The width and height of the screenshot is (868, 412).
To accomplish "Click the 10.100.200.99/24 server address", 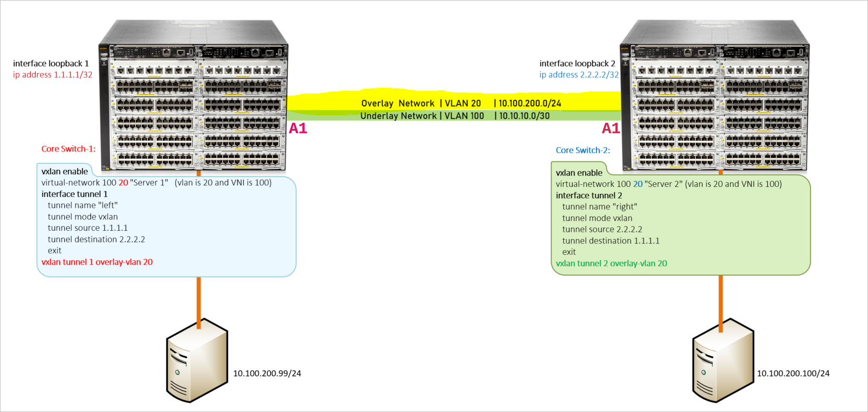I will click(x=267, y=373).
